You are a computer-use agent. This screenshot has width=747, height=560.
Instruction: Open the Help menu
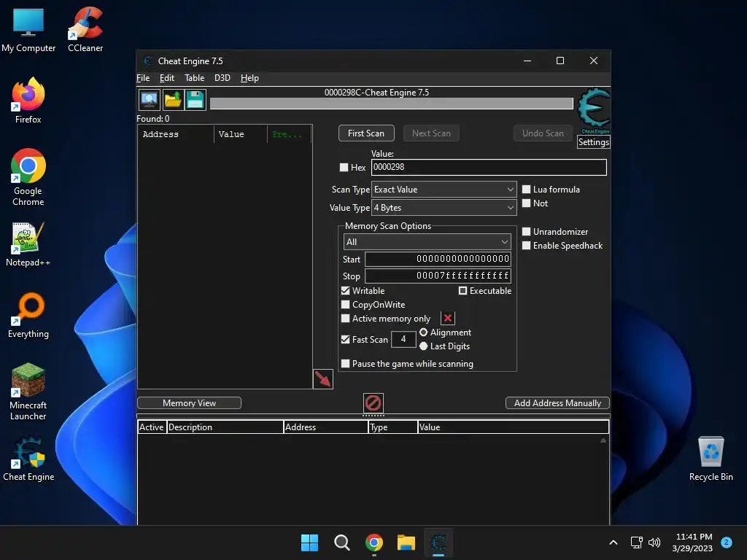click(x=249, y=77)
